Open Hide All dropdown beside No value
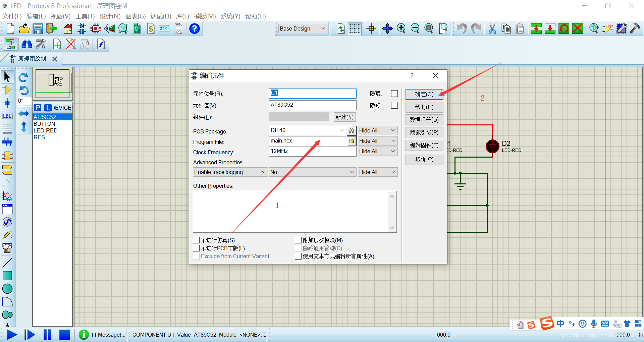This screenshot has width=644, height=342. (377, 172)
